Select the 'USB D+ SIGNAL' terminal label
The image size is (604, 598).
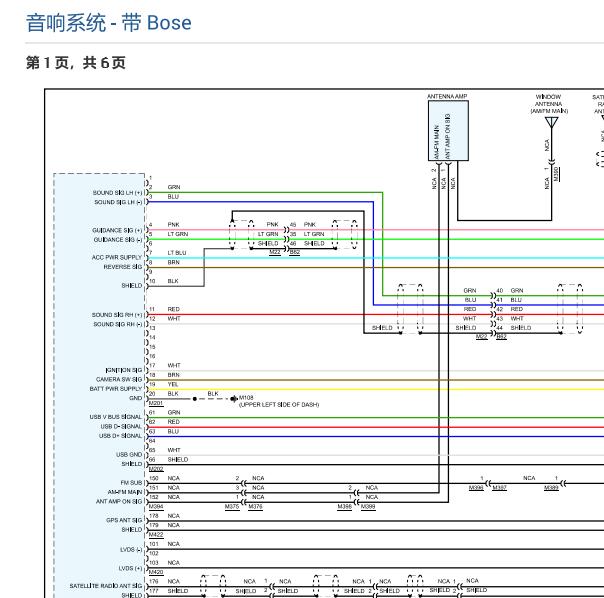(x=120, y=436)
